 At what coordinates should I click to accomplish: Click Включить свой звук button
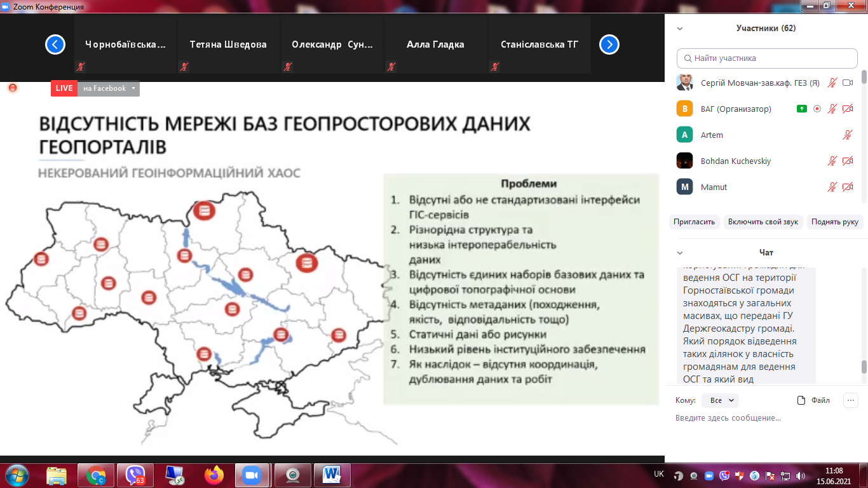click(763, 222)
